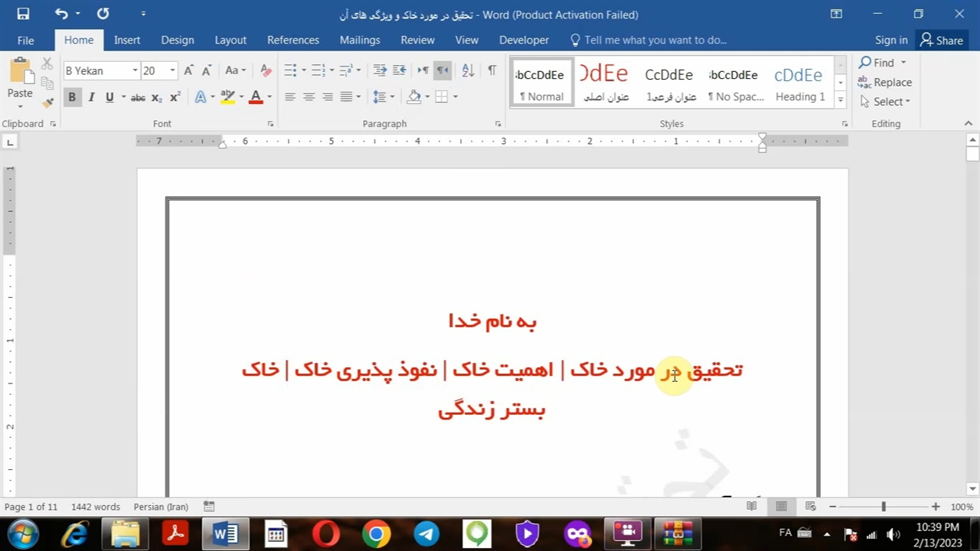Image resolution: width=980 pixels, height=551 pixels.
Task: Clear all formatting with the eraser icon
Action: click(x=266, y=70)
